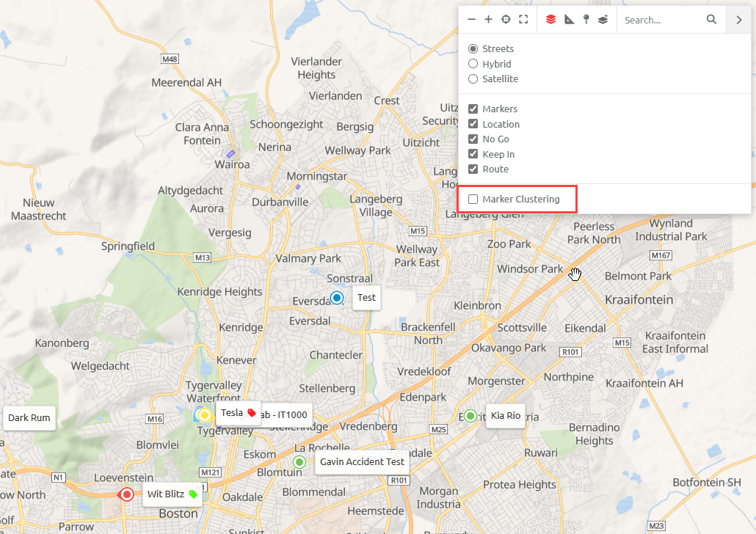The image size is (756, 534).
Task: Select the Satellite map style radio button
Action: [x=473, y=78]
